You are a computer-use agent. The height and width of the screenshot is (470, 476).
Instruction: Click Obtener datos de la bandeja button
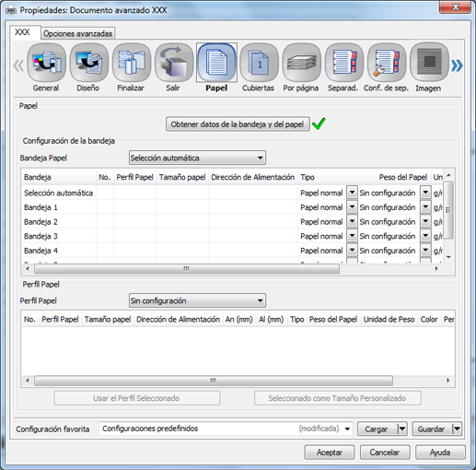coord(238,124)
